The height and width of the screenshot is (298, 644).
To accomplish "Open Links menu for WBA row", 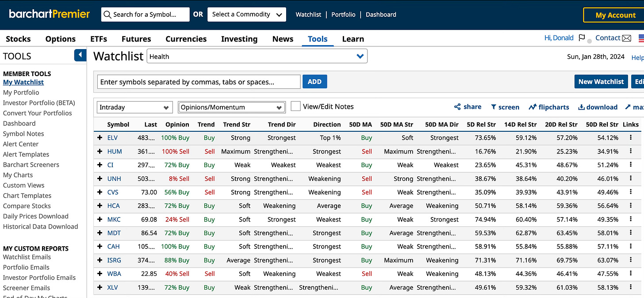I will [x=630, y=274].
